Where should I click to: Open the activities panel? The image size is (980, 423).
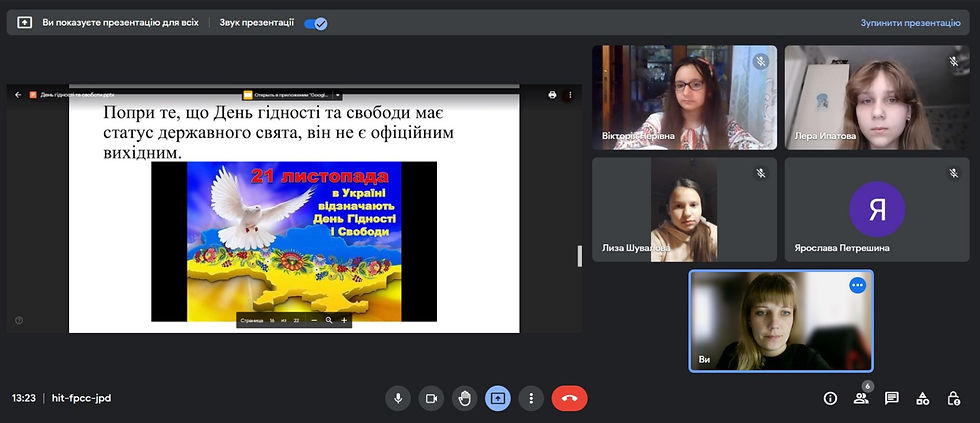[922, 398]
